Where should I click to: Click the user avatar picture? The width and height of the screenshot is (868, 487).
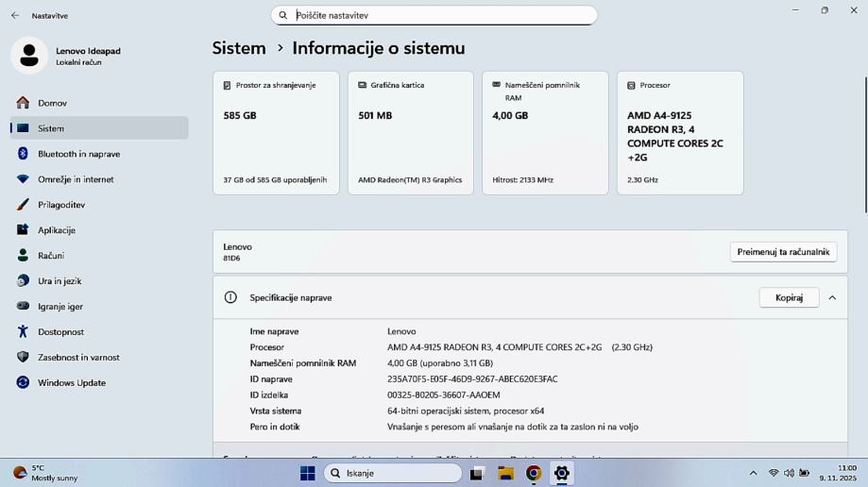point(29,56)
